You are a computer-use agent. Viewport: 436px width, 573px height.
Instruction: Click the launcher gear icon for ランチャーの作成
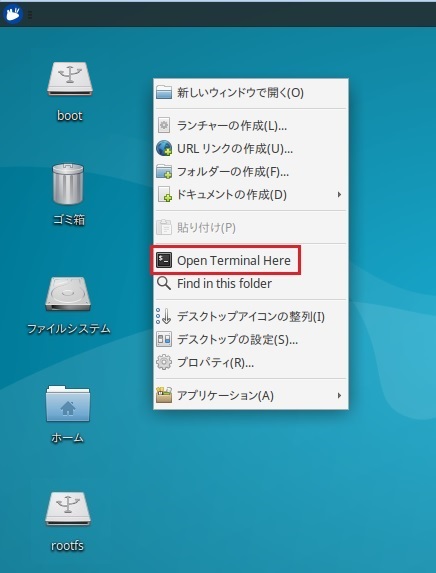click(164, 126)
